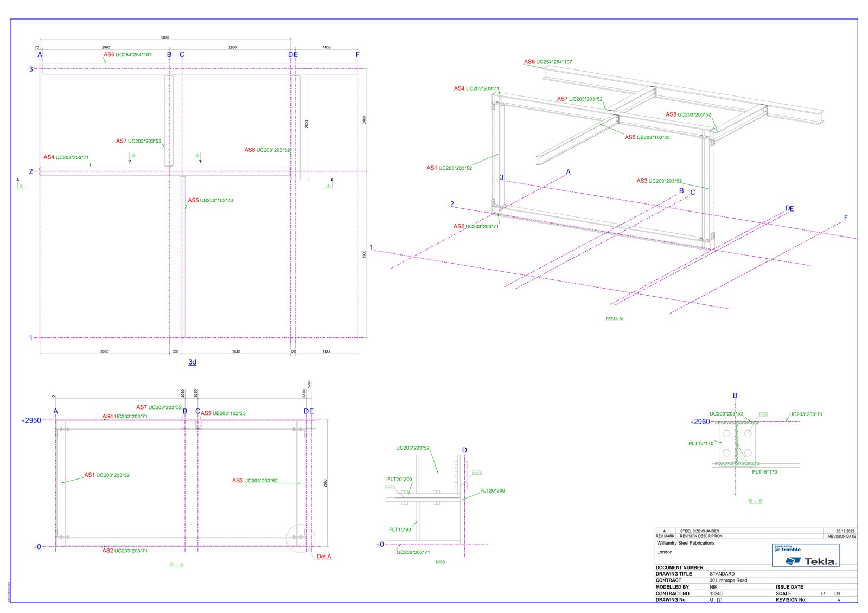The width and height of the screenshot is (868, 613).
Task: Click the Powered by Trimble logo
Action: [x=787, y=548]
